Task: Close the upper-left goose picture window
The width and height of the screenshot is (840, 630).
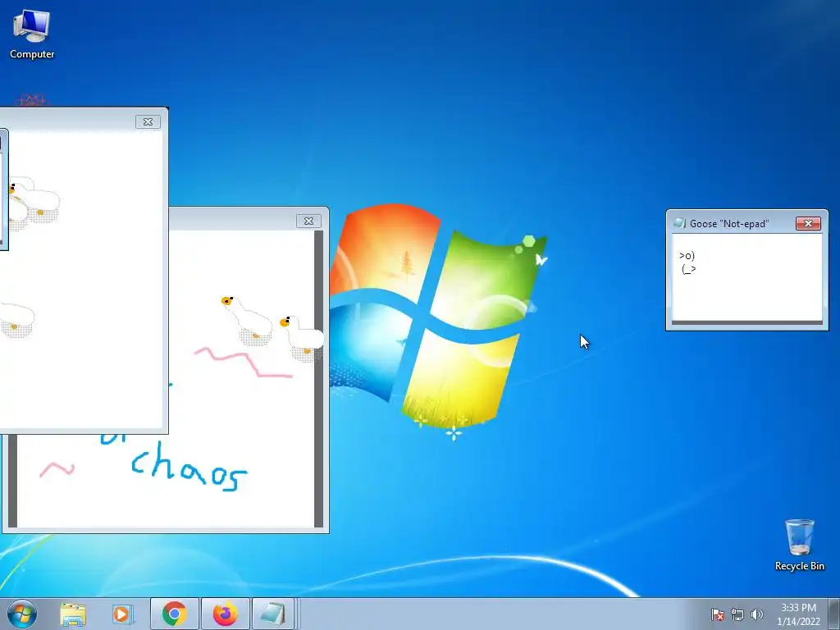Action: 148,121
